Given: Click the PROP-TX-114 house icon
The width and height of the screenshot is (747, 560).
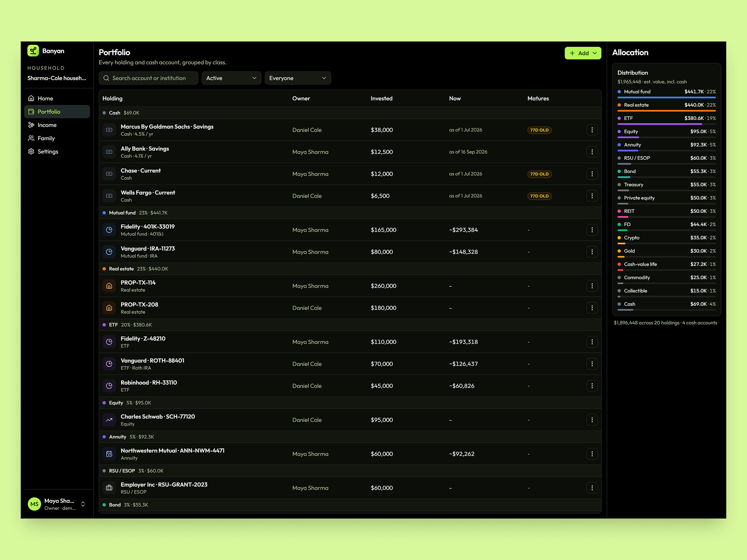Looking at the screenshot, I should click(x=109, y=286).
